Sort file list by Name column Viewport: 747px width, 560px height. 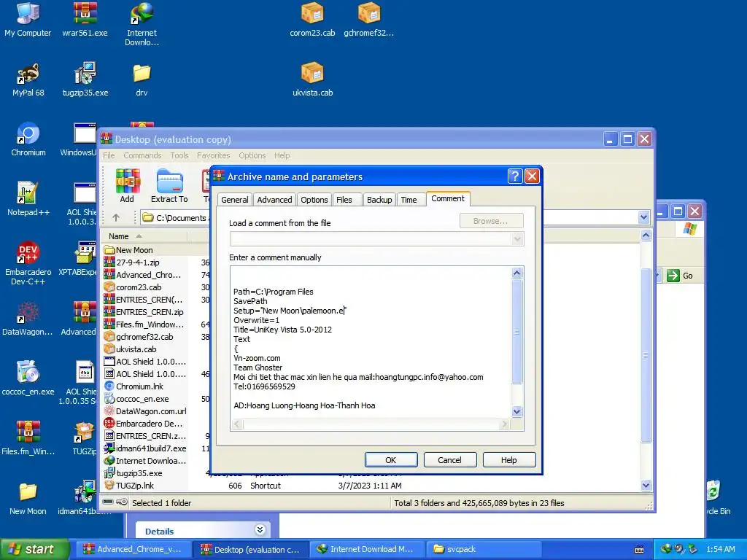[145, 236]
